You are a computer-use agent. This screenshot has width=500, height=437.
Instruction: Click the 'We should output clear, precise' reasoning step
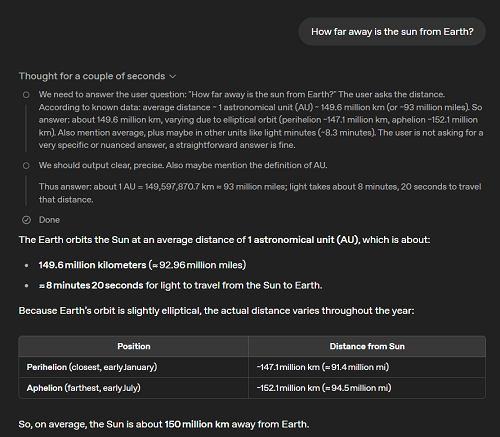tap(183, 165)
